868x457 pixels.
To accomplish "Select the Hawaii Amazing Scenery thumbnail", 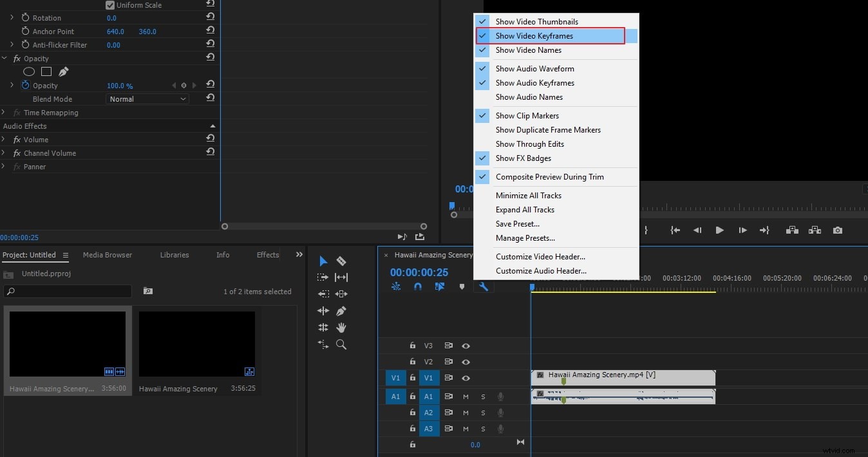I will 196,343.
